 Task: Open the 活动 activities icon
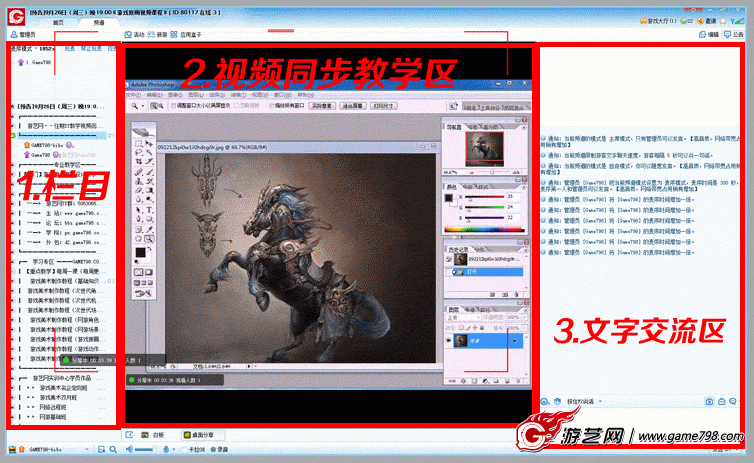[128, 35]
